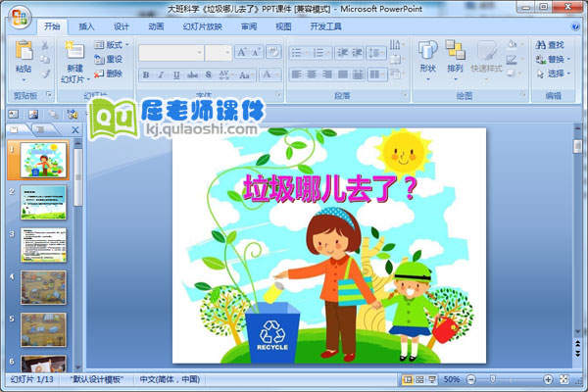
Task: Click the zoom in plus button
Action: (548, 379)
